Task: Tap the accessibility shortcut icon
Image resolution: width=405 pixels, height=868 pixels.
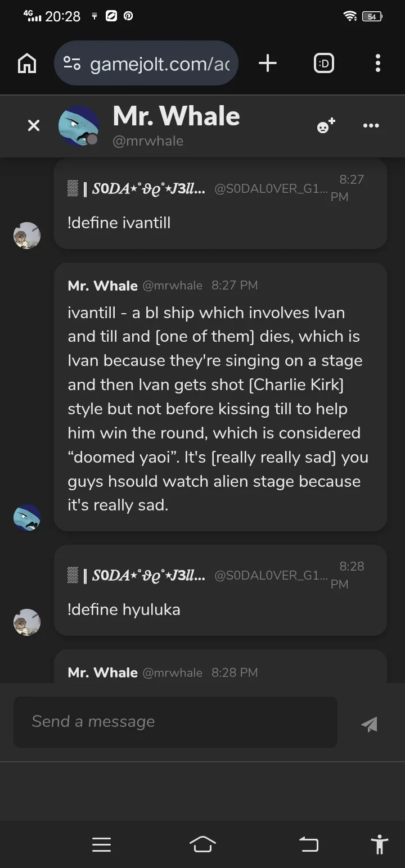Action: click(380, 844)
